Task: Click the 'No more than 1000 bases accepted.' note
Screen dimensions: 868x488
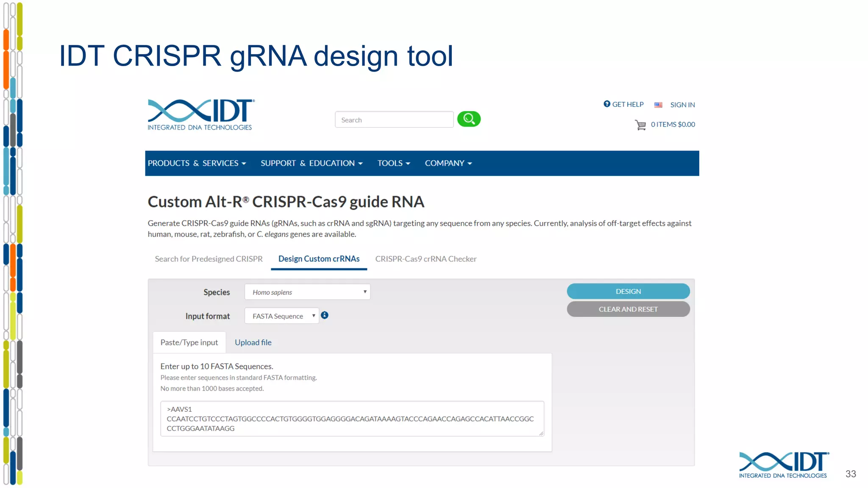Action: 212,388
